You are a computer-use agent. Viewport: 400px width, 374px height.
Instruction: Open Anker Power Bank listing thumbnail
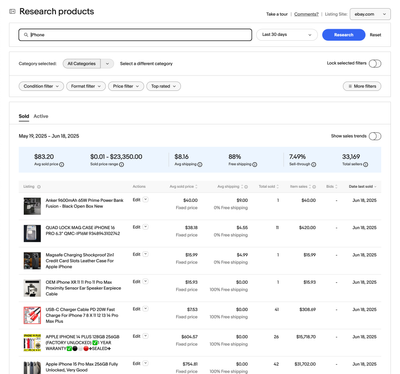click(x=32, y=206)
